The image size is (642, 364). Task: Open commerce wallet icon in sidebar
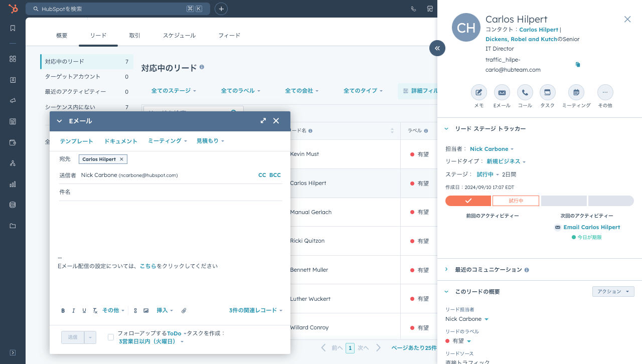pyautogui.click(x=13, y=142)
